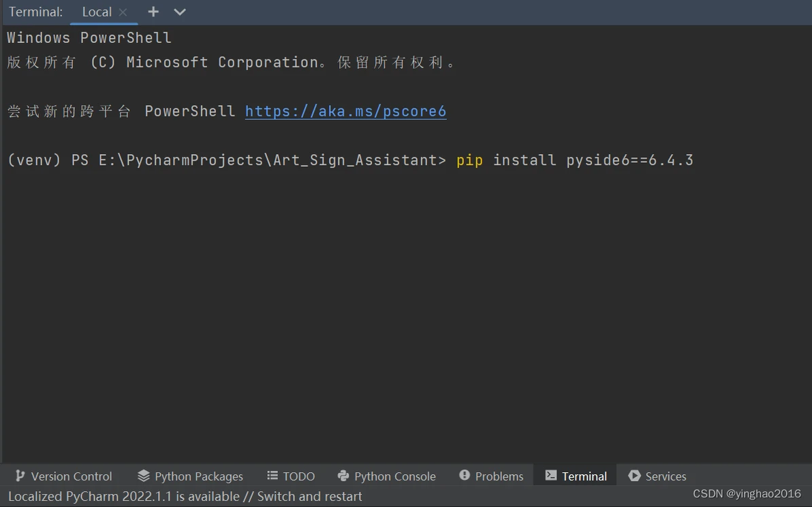Click the Problems warning icon

pyautogui.click(x=465, y=476)
